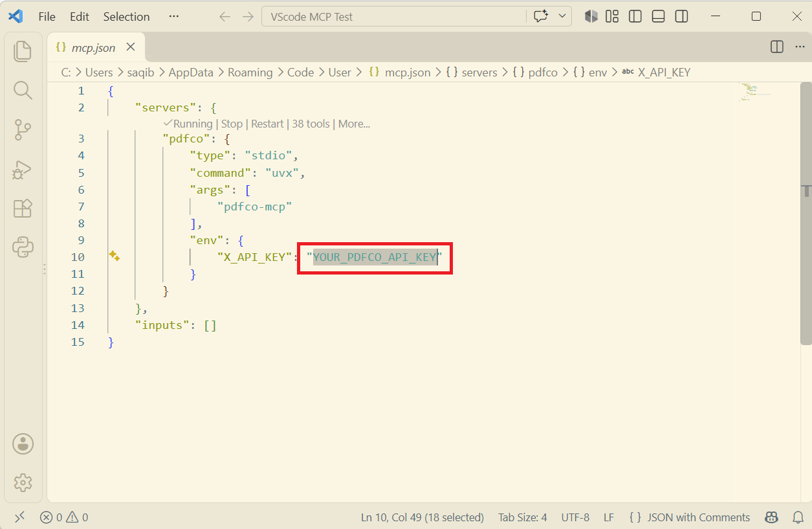Click the hexagon extension icon in title bar
Screen dimensions: 812x529
(591, 17)
